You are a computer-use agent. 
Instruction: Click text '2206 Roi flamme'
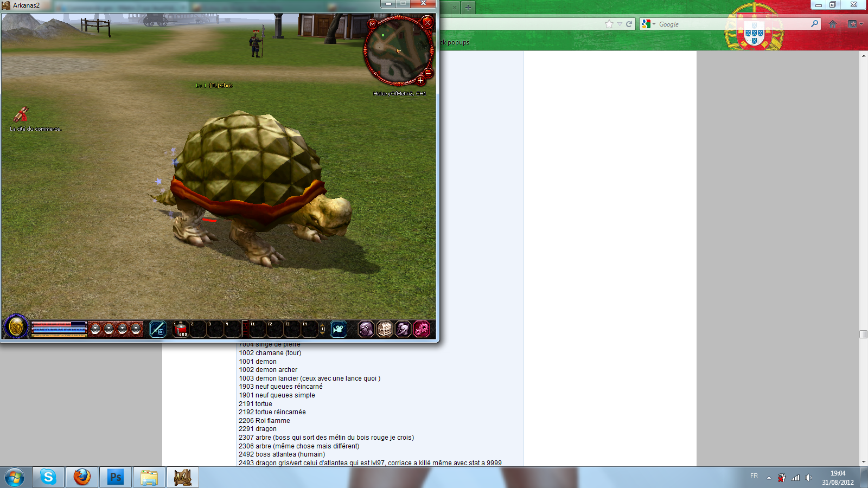tap(264, 421)
